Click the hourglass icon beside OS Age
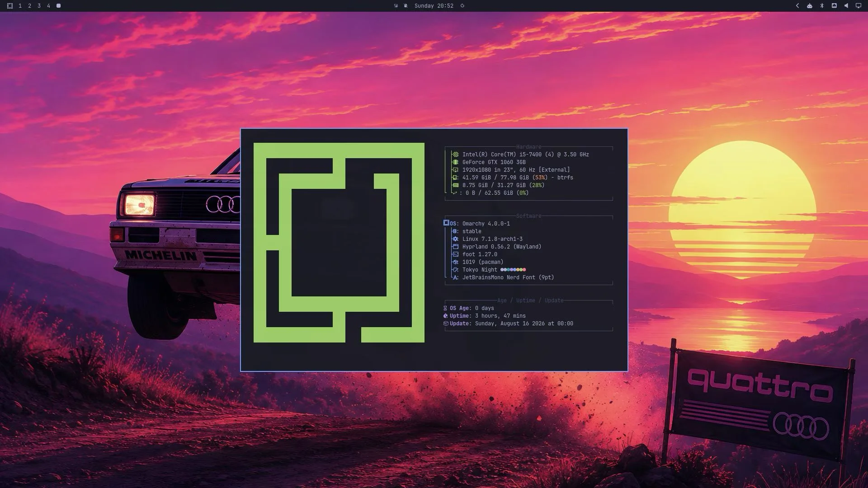This screenshot has width=868, height=488. tap(445, 308)
